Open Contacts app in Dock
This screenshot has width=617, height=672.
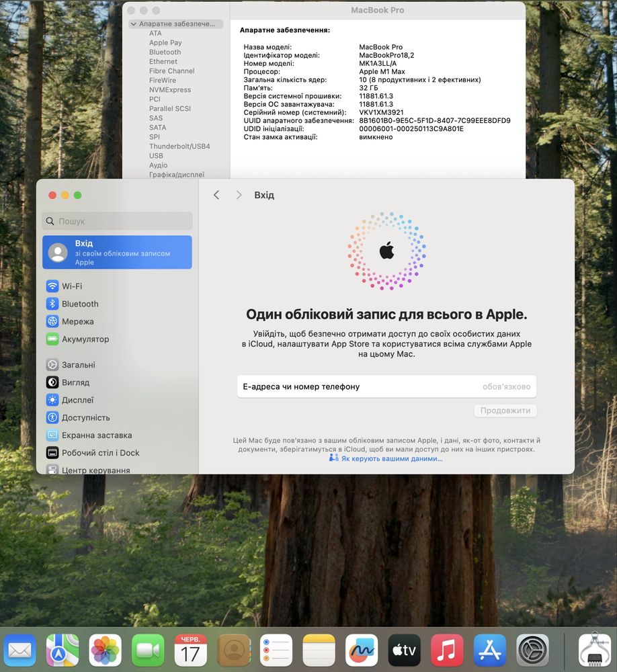click(233, 650)
